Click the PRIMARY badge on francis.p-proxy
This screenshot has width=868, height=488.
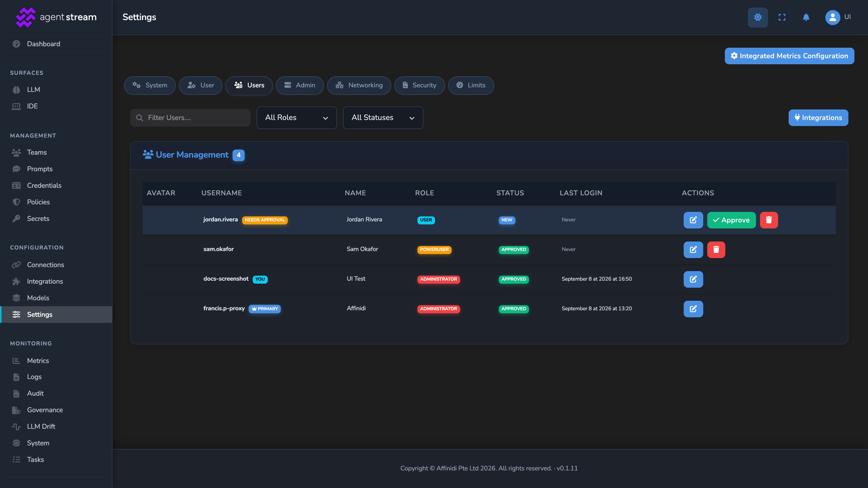[x=264, y=309]
